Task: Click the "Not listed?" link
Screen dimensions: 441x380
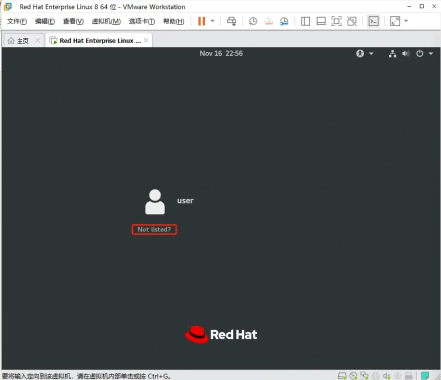Action: [x=154, y=229]
